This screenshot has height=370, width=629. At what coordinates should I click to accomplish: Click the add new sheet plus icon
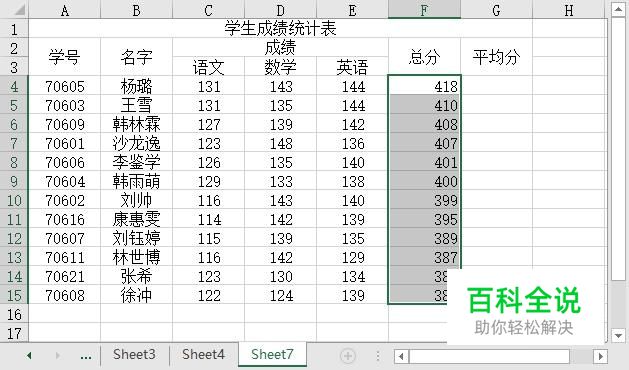pyautogui.click(x=348, y=356)
